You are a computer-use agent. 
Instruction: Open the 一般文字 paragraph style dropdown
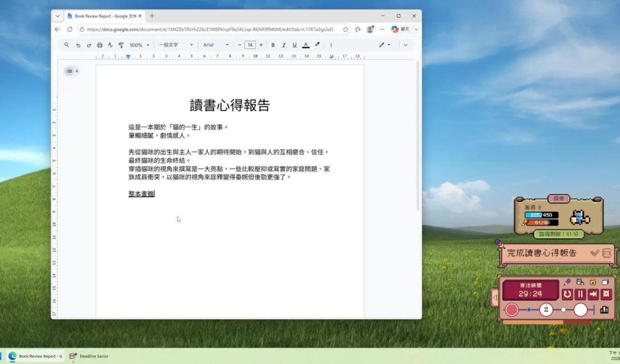[176, 45]
